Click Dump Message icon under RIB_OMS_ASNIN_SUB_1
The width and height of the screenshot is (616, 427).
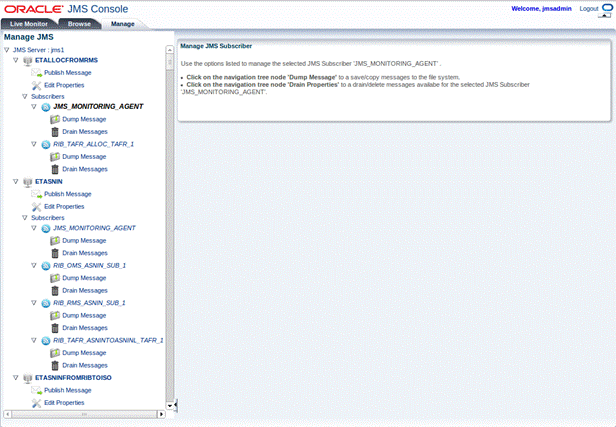[55, 278]
